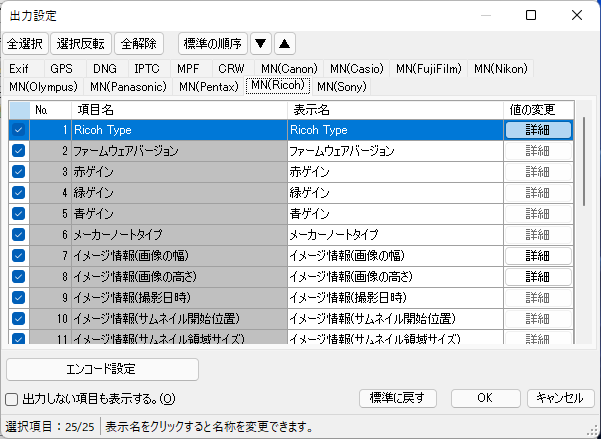Viewport: 601px width, 439px height.
Task: Select メーカーノートタイプ in item name column
Action: point(179,235)
